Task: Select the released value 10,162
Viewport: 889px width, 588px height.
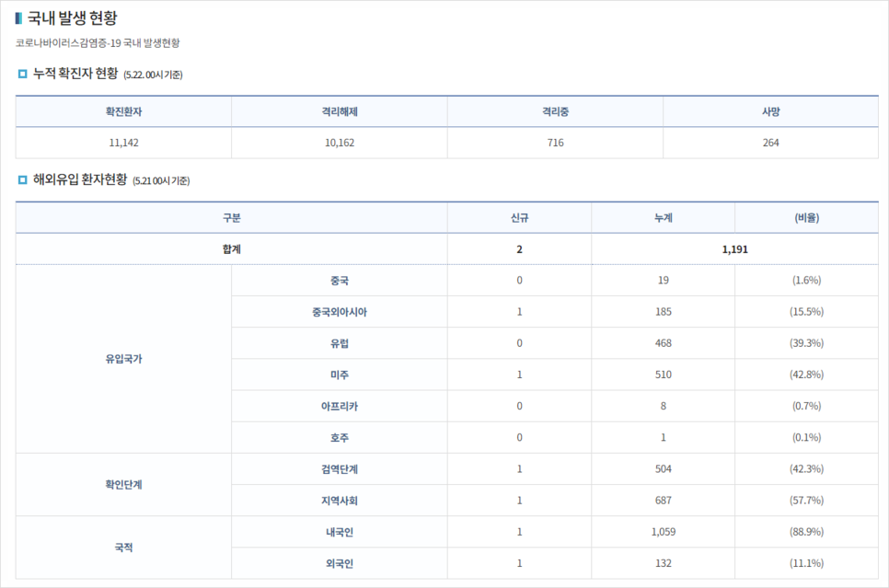Action: click(340, 143)
